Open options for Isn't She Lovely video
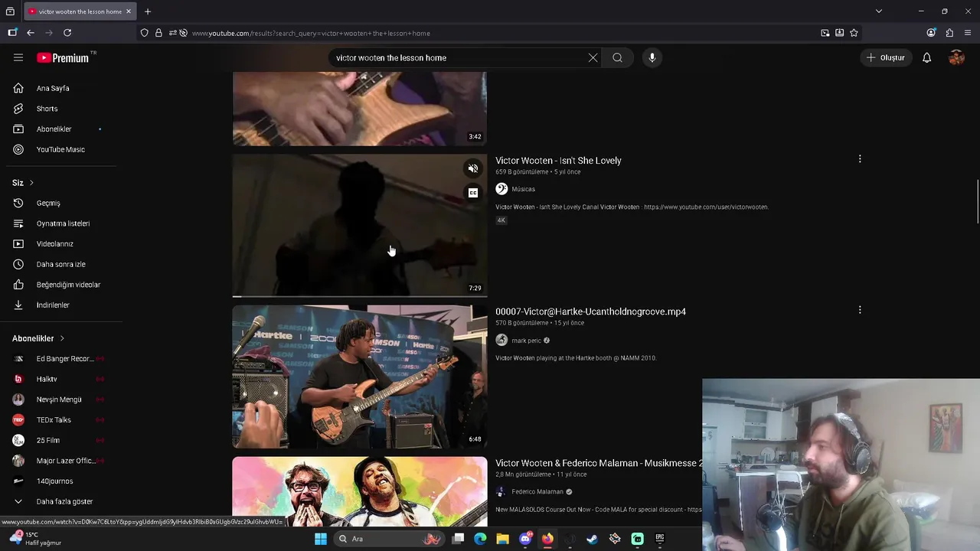The image size is (980, 551). click(860, 159)
